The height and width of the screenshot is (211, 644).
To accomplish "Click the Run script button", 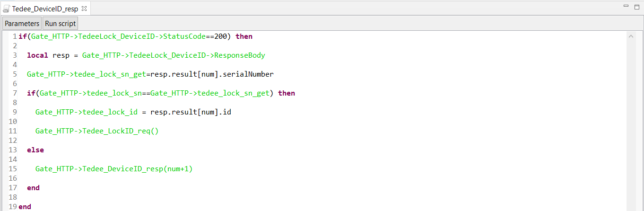I will point(60,24).
